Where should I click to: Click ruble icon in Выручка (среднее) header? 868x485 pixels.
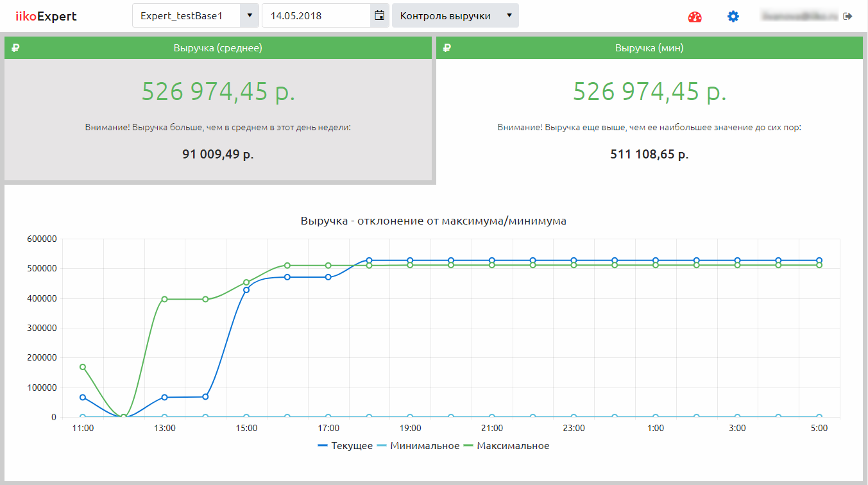tap(15, 48)
